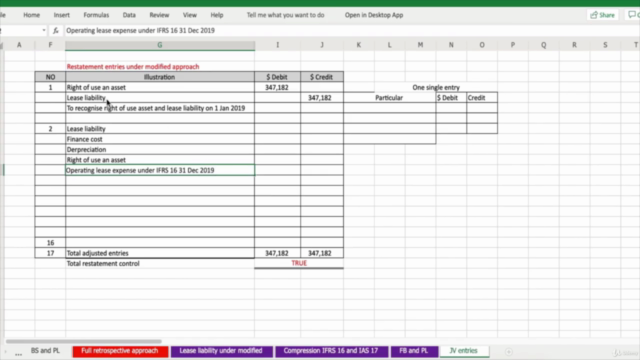
Task: Open the Data ribbon tab
Action: click(129, 15)
